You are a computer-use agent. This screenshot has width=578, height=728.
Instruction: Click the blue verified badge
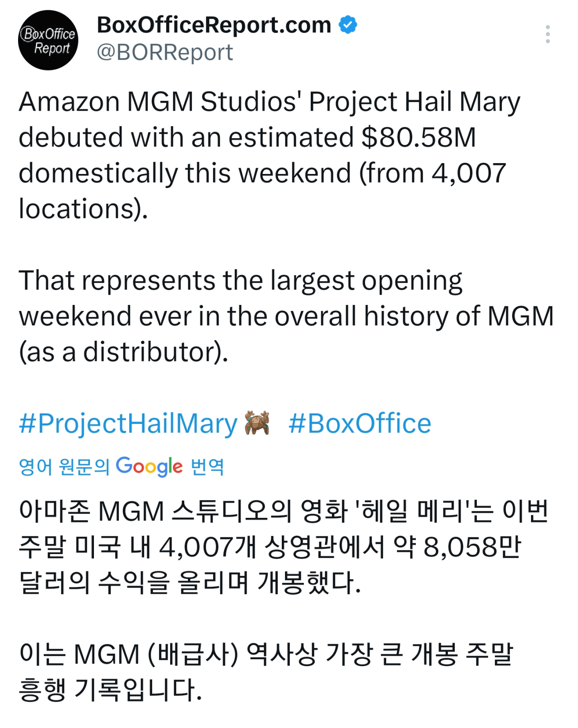click(348, 24)
